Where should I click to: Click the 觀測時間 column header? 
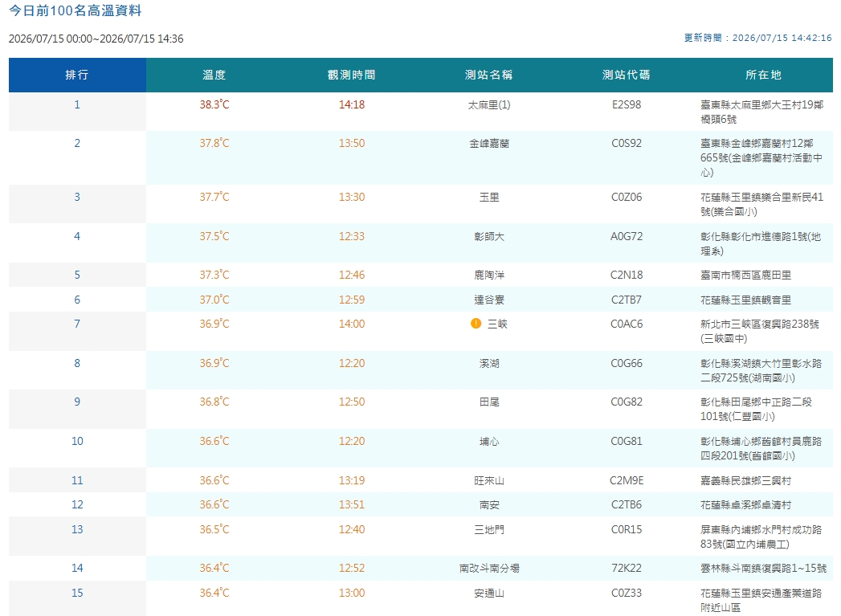point(352,75)
